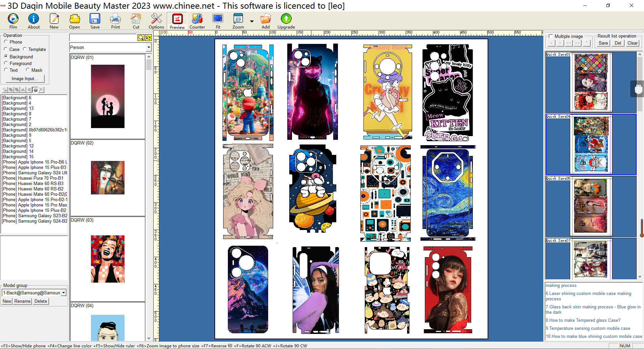Click the Add toolbar icon

265,21
